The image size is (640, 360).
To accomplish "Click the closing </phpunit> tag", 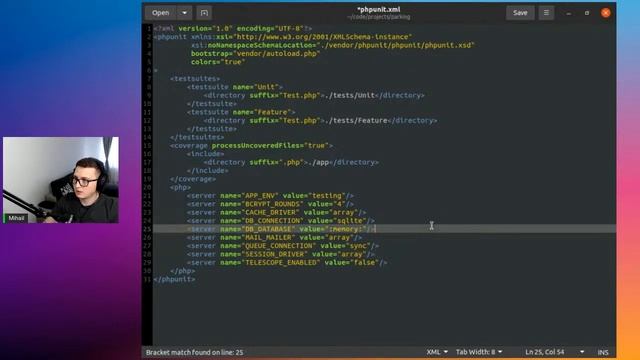I will [x=174, y=280].
